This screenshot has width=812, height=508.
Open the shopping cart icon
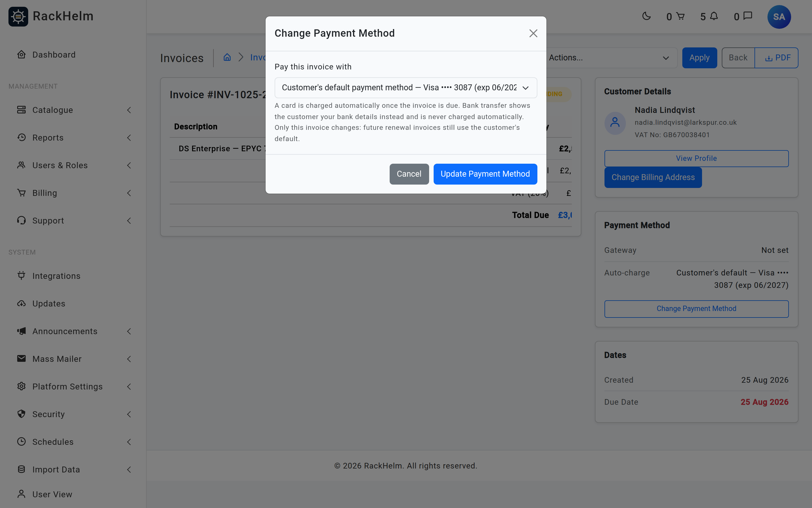680,16
